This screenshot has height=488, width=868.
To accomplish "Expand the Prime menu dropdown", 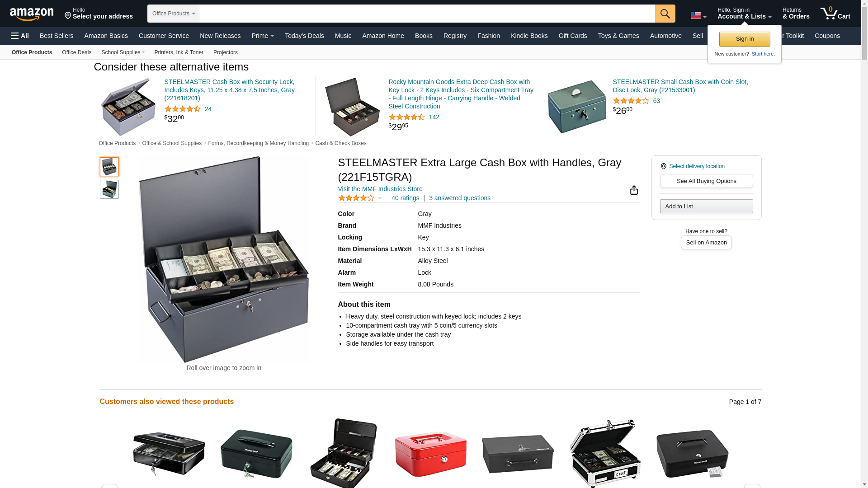I will pyautogui.click(x=263, y=36).
